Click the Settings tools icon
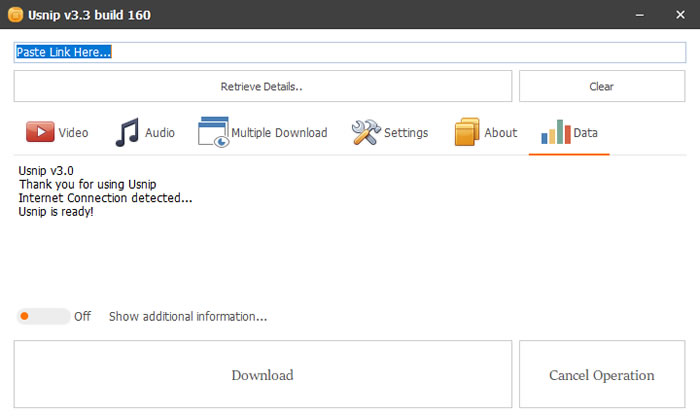Screen dimensions: 700x416 click(366, 132)
